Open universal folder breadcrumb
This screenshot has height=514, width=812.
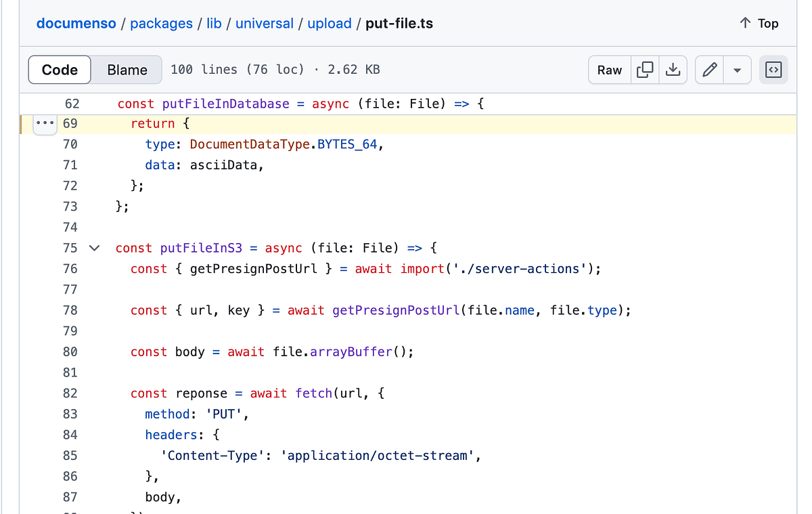tap(265, 23)
